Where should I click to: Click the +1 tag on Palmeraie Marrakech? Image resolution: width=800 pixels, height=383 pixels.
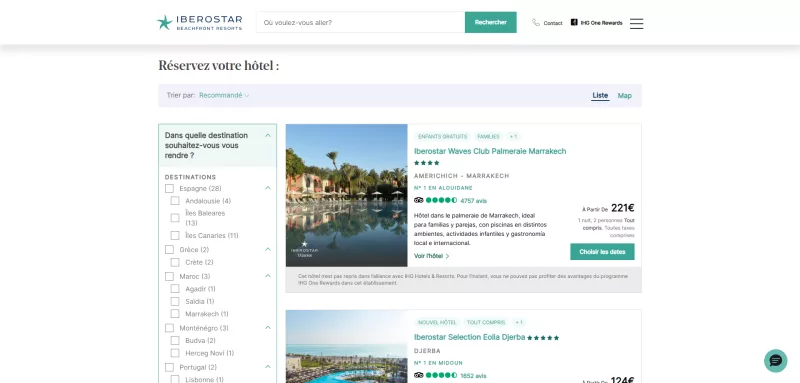coord(513,137)
